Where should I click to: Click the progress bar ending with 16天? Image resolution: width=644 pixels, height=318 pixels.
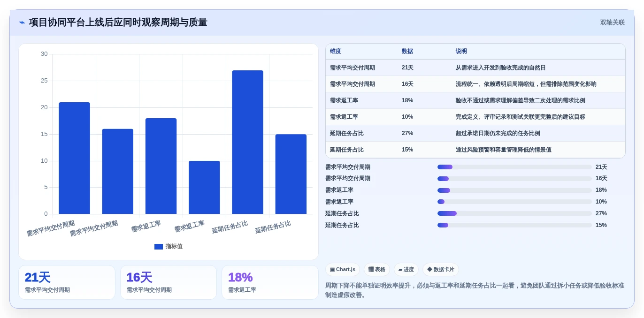click(514, 179)
